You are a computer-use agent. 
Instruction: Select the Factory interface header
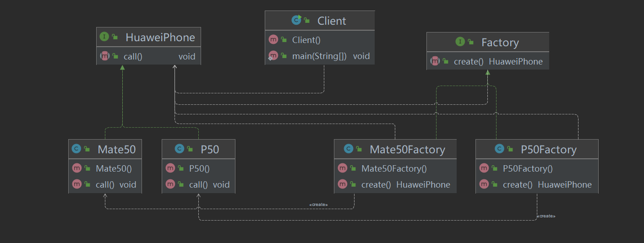click(x=488, y=43)
